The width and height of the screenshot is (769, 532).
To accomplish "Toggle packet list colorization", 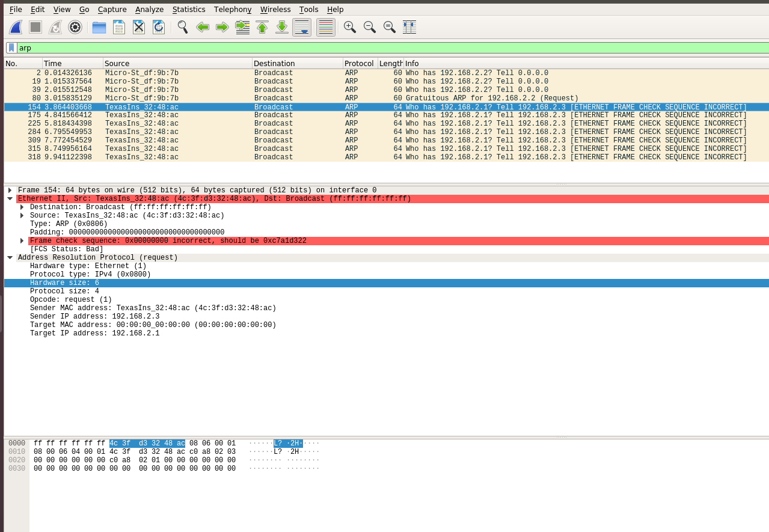I will tap(326, 27).
